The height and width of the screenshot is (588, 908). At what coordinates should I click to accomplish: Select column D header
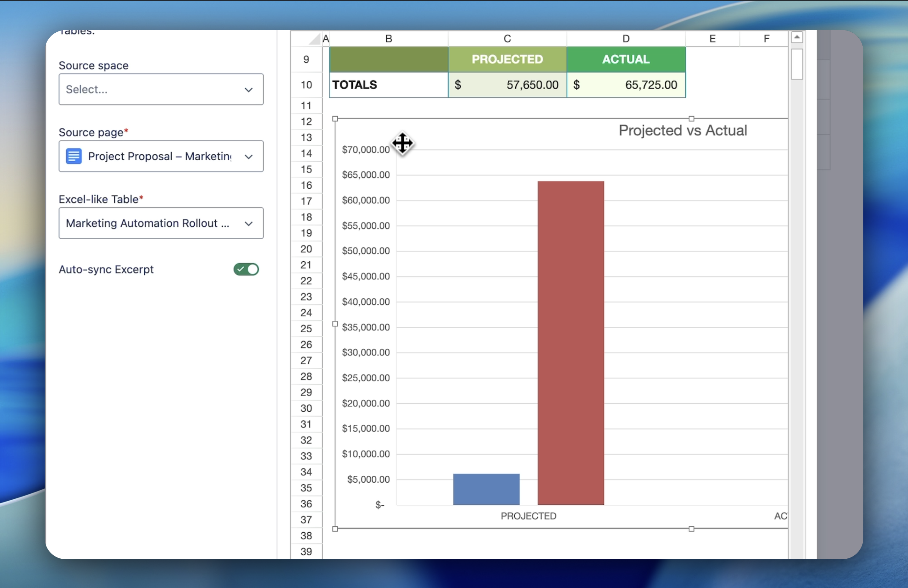click(626, 39)
